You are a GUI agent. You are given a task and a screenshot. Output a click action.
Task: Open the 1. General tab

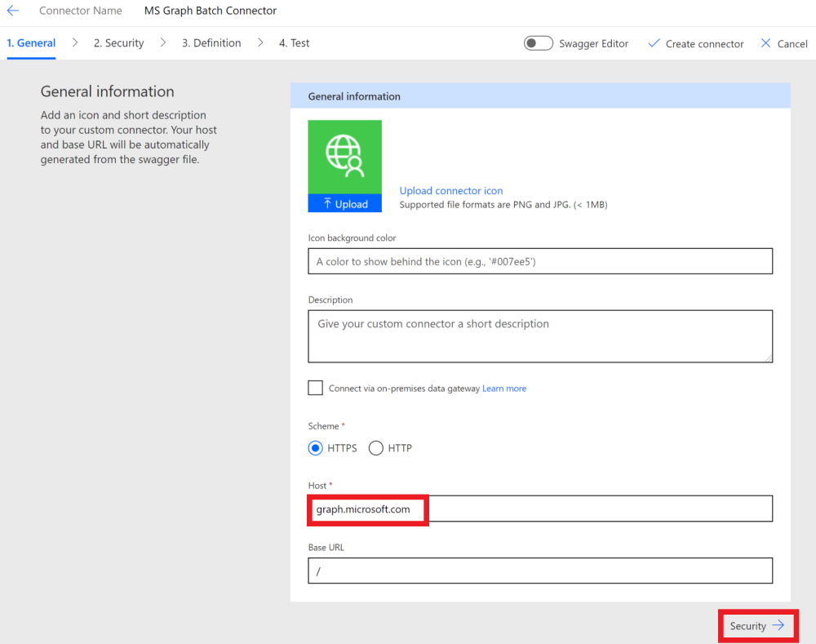[x=31, y=43]
